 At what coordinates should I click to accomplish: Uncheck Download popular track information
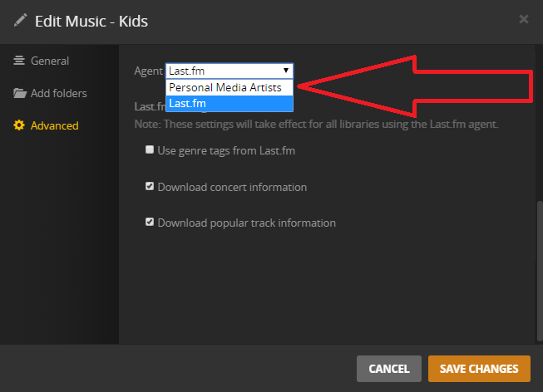(x=150, y=223)
